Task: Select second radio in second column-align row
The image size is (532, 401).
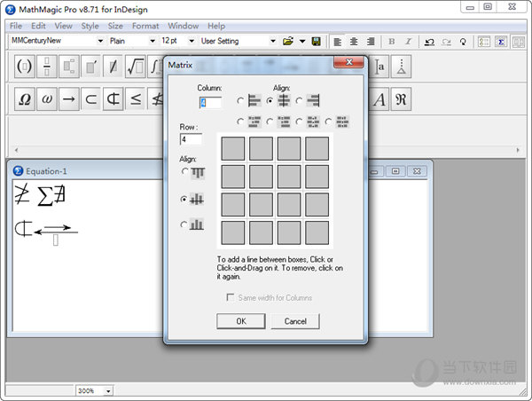Action: point(270,122)
